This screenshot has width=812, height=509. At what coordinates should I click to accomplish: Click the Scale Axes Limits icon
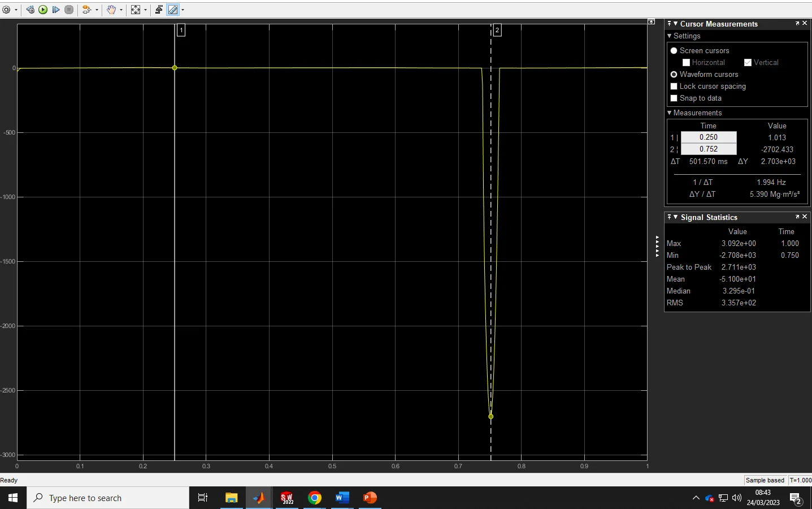pos(136,10)
